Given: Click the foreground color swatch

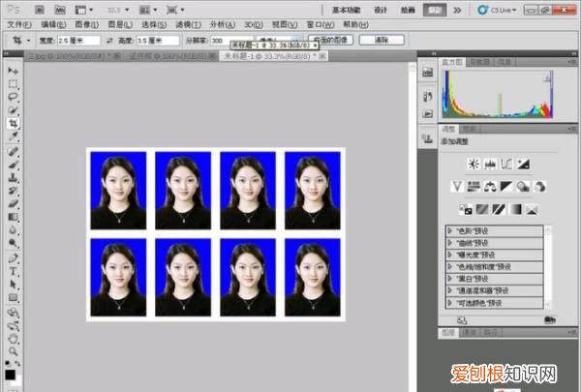Looking at the screenshot, I should pyautogui.click(x=9, y=374).
